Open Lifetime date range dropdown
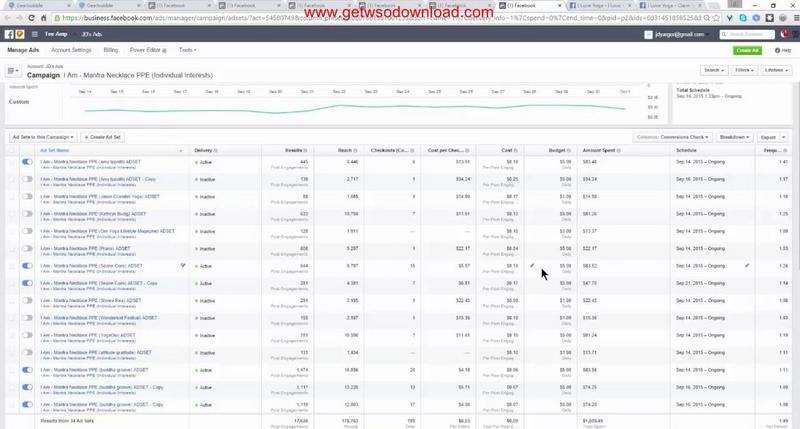 (776, 70)
